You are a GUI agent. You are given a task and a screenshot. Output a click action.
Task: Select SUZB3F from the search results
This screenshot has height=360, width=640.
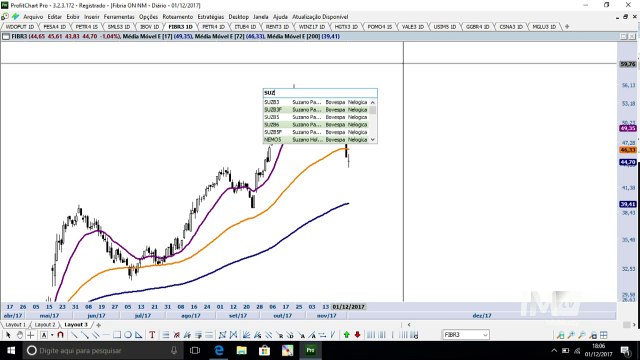[316, 110]
